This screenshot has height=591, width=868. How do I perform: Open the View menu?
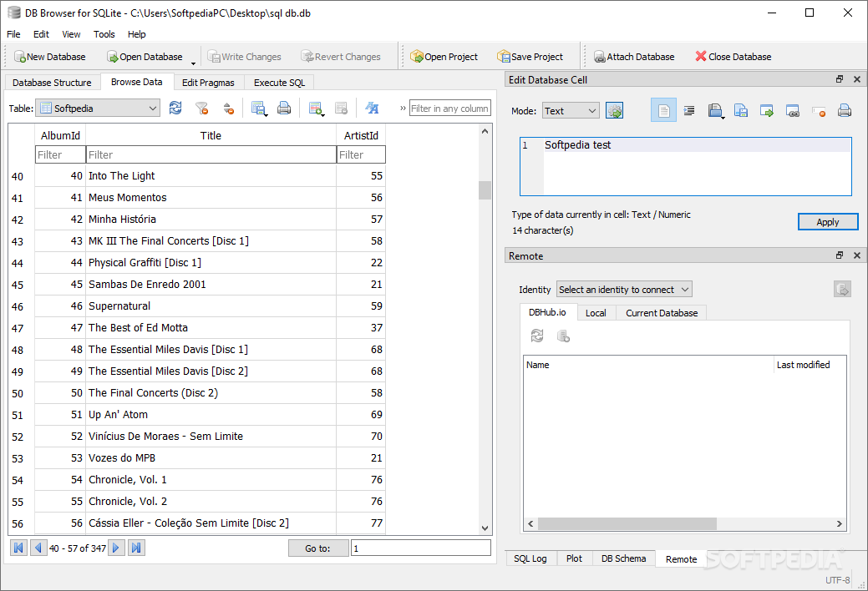[x=71, y=34]
